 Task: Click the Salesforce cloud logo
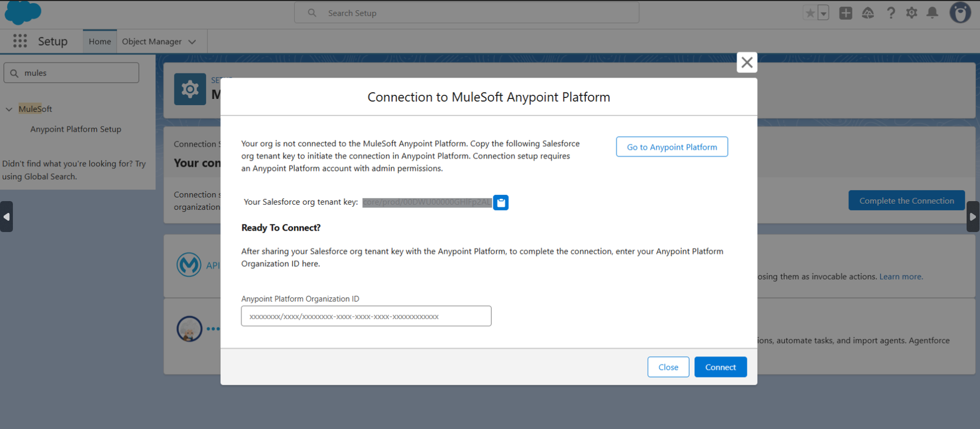pos(23,12)
